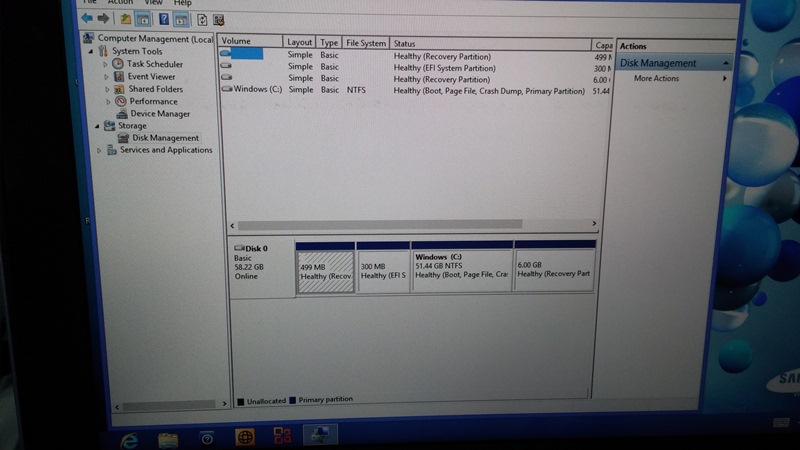Click the Refresh toolbar icon
This screenshot has width=800, height=450.
click(x=202, y=20)
